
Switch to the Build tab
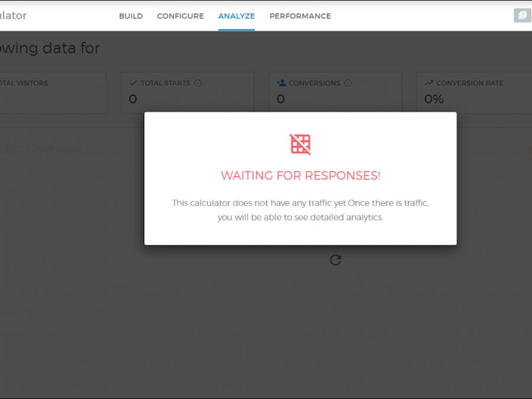tap(131, 16)
